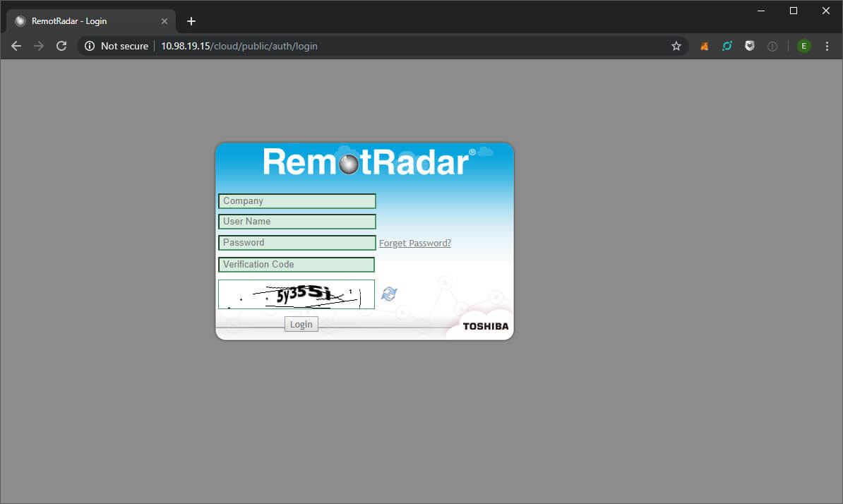Open the teal circular extension icon
The image size is (843, 504).
pos(727,46)
